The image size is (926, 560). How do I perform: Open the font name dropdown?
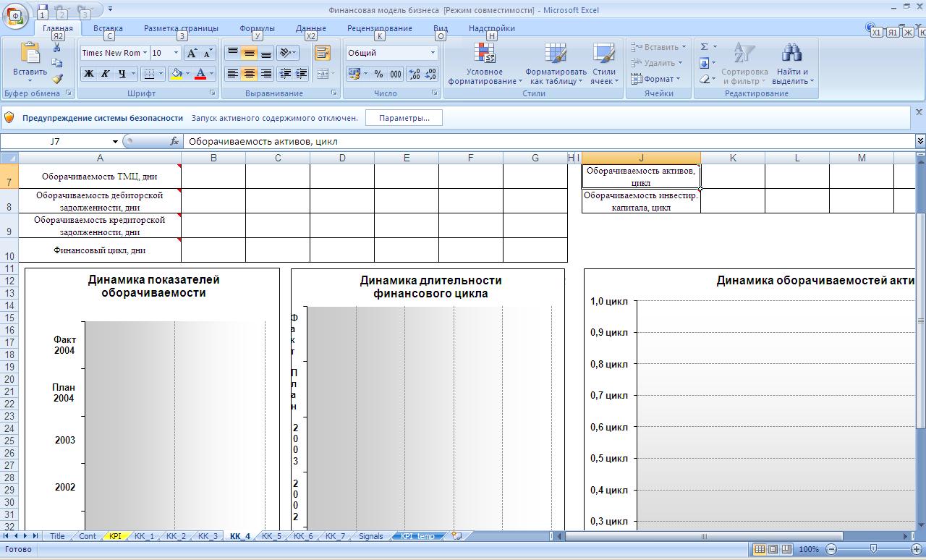coord(145,53)
